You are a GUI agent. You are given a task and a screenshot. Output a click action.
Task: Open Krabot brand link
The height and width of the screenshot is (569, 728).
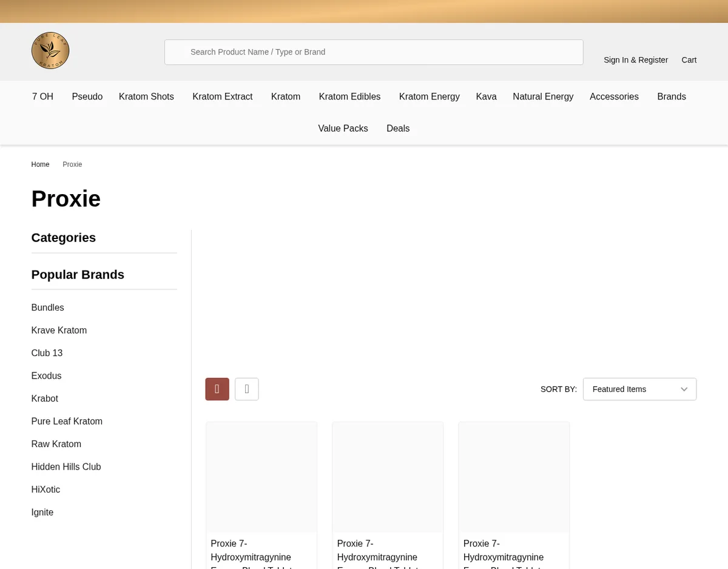pos(45,399)
